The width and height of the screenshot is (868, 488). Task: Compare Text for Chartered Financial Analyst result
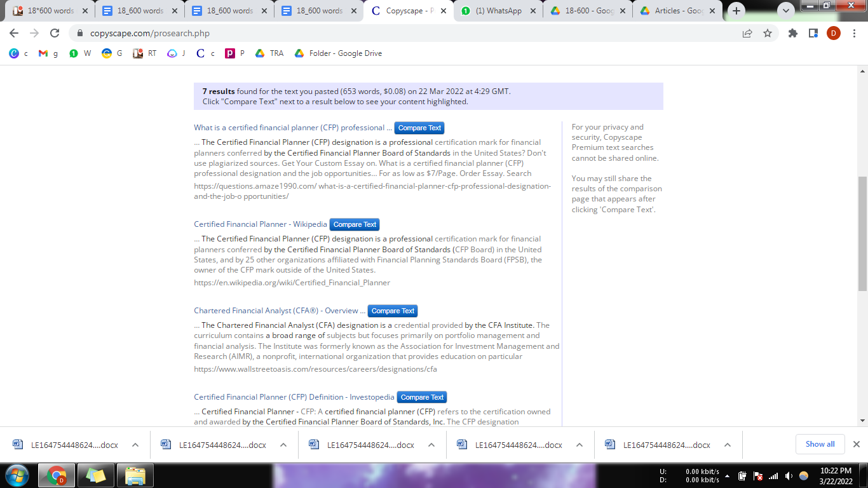point(393,311)
